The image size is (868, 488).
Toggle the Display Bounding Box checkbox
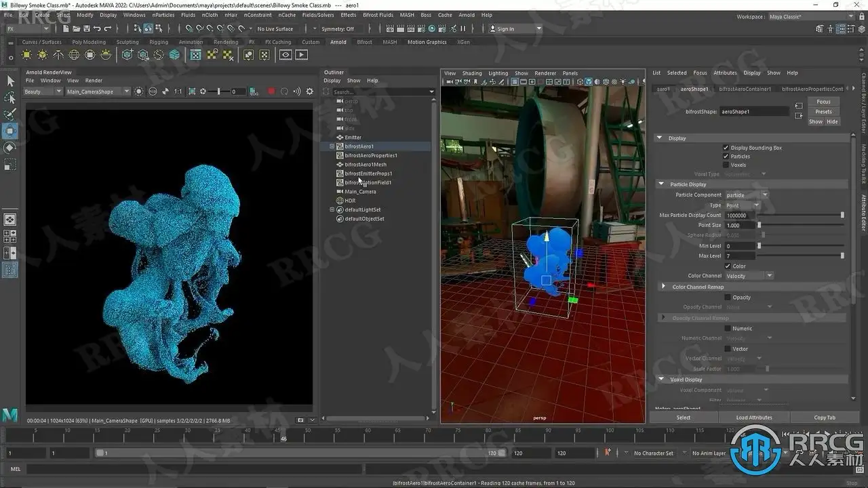(726, 148)
